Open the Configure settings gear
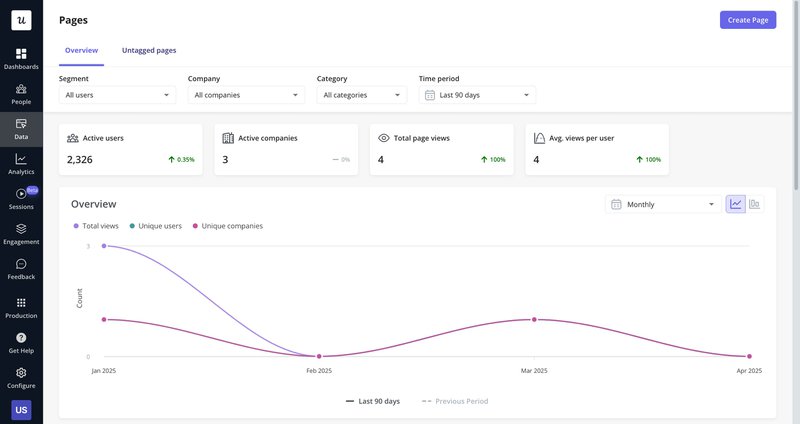 pyautogui.click(x=21, y=378)
